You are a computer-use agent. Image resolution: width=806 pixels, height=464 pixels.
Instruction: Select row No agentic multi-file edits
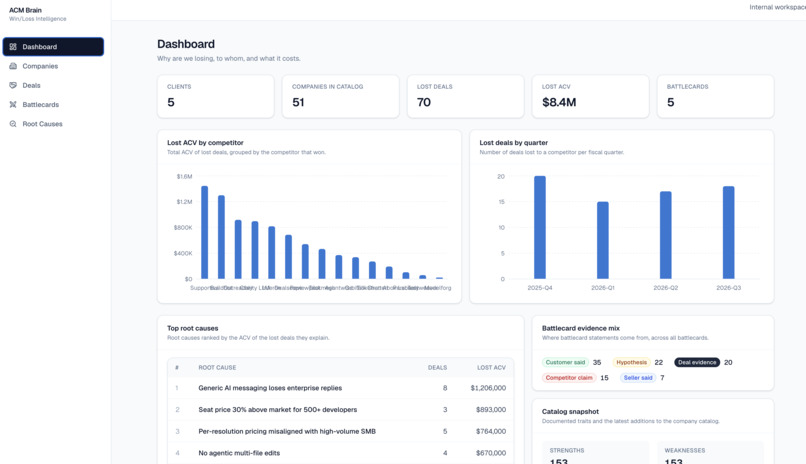[340, 453]
